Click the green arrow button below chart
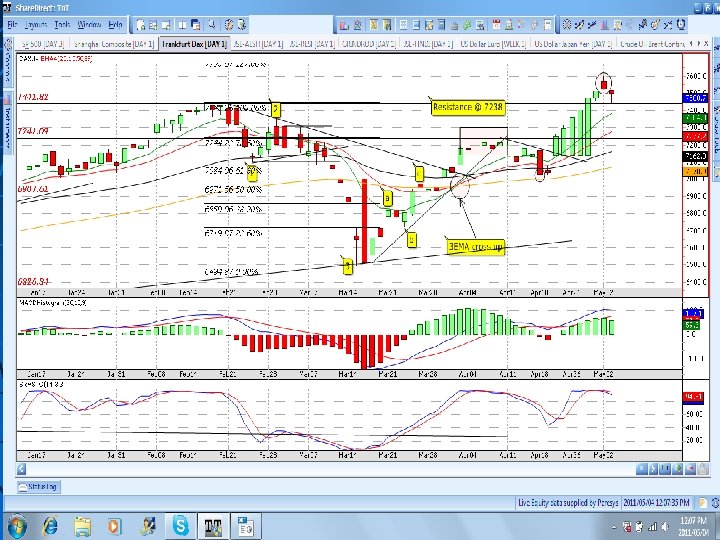The width and height of the screenshot is (720, 540). click(x=678, y=469)
